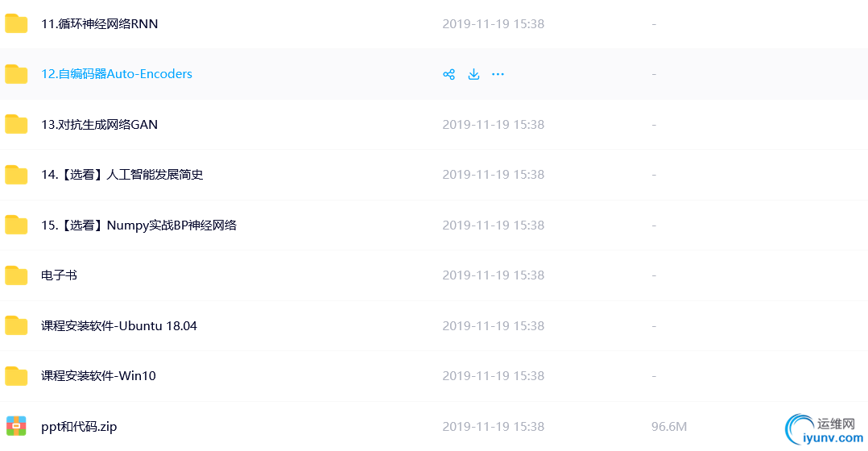
Task: Click the folder icon beside 11.循环神经网络RNN
Action: pyautogui.click(x=16, y=24)
